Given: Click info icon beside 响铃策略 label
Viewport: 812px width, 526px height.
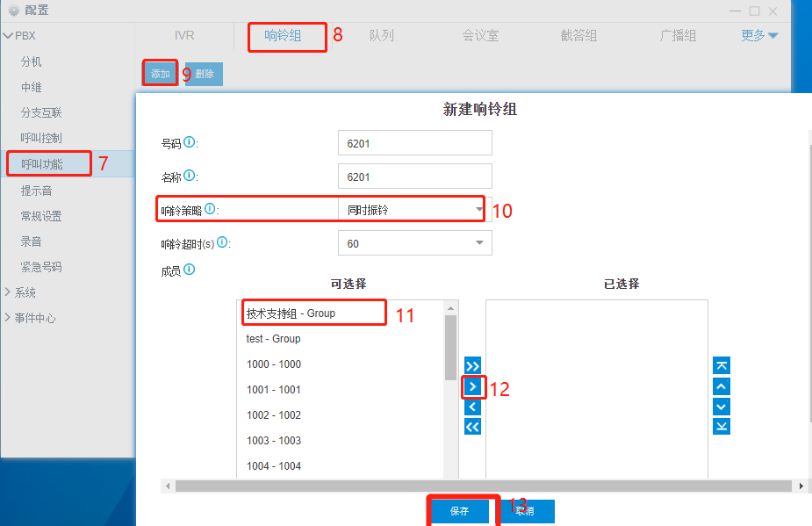Looking at the screenshot, I should [210, 209].
